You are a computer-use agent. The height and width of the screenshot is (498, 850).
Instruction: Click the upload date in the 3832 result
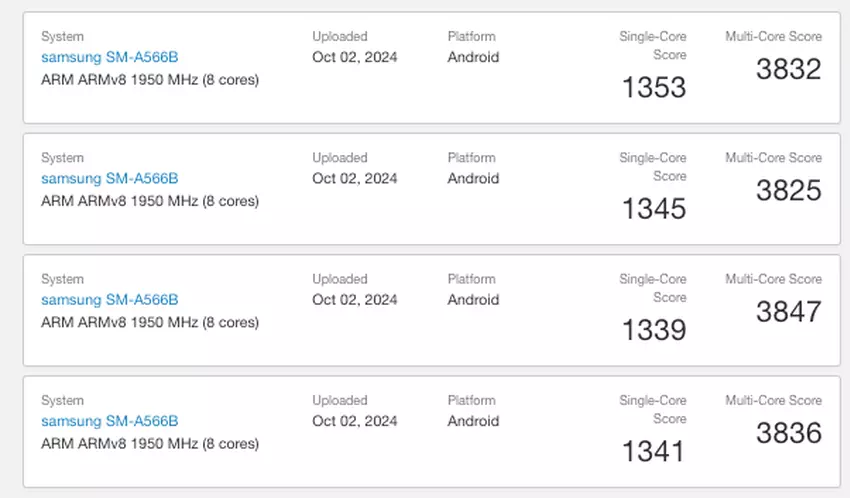[354, 57]
